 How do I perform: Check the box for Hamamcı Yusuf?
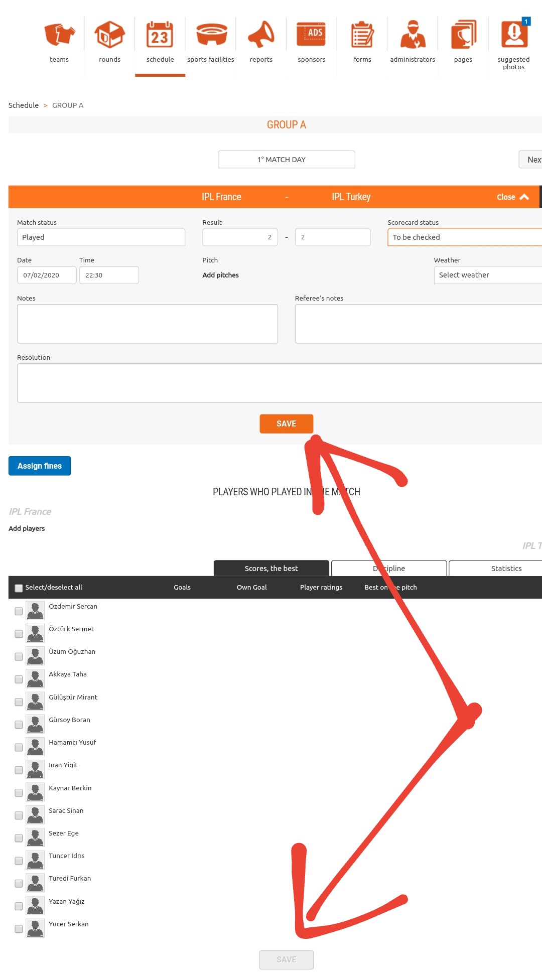click(19, 747)
